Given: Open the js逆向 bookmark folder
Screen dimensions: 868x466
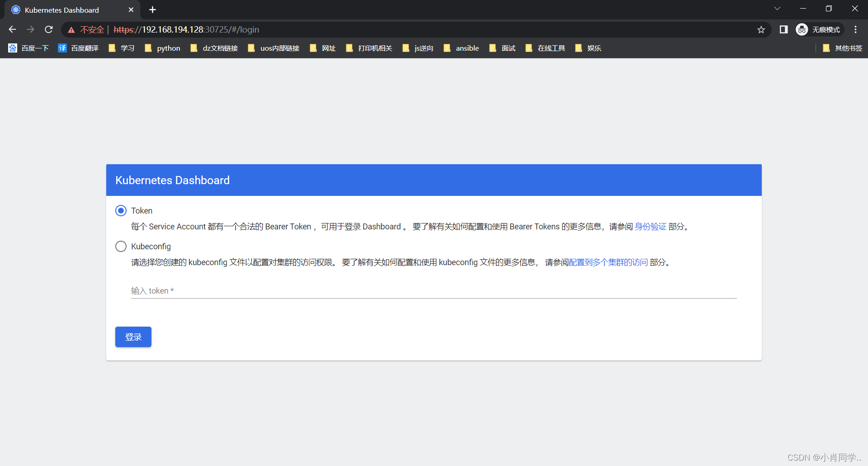Looking at the screenshot, I should coord(418,48).
